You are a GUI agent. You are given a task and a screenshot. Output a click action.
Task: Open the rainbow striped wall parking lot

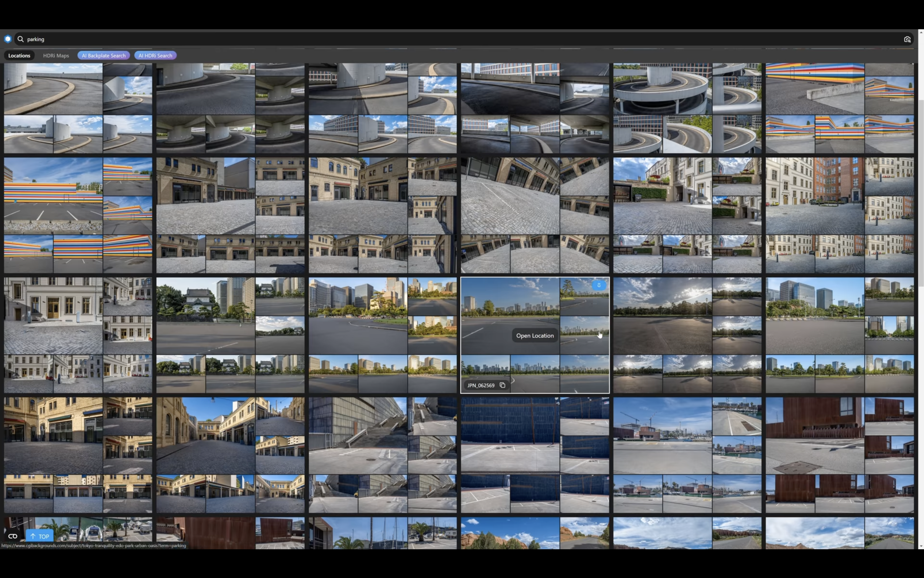[x=53, y=196]
